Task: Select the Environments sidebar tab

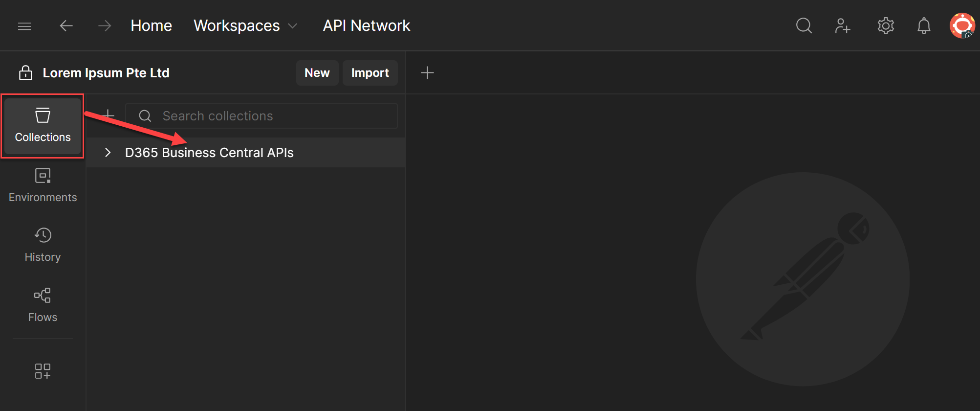Action: [x=43, y=186]
